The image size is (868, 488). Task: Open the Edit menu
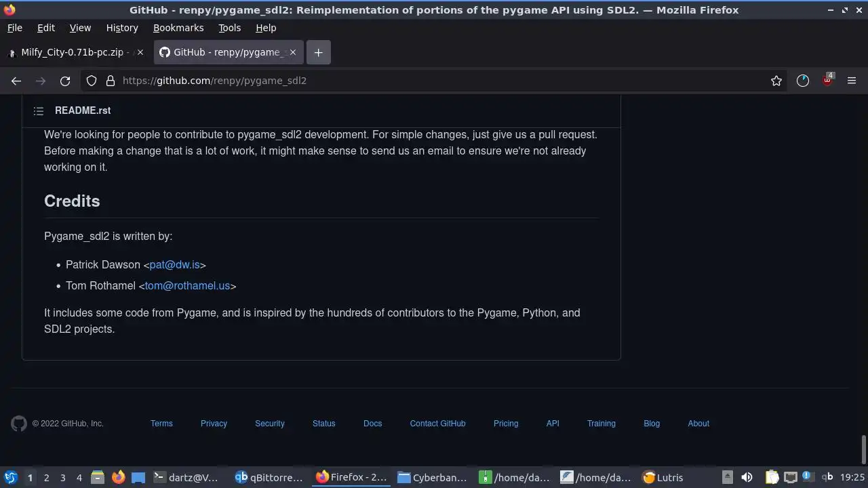coord(46,28)
